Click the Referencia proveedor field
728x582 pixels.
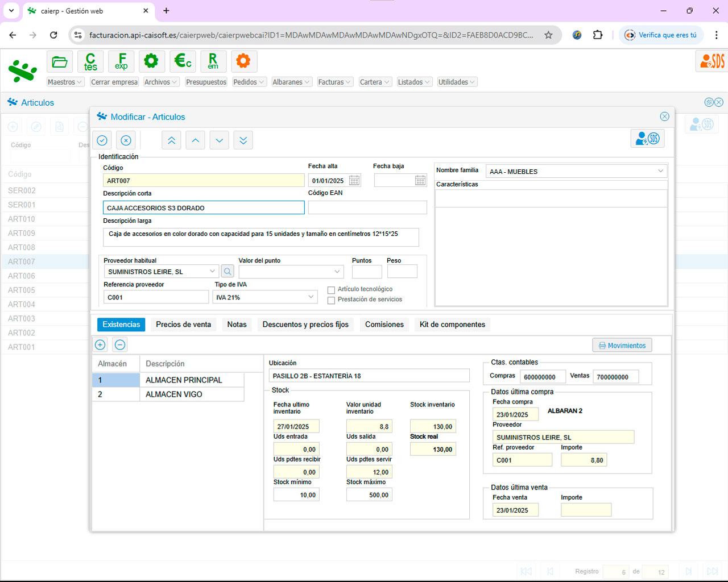[x=156, y=297]
